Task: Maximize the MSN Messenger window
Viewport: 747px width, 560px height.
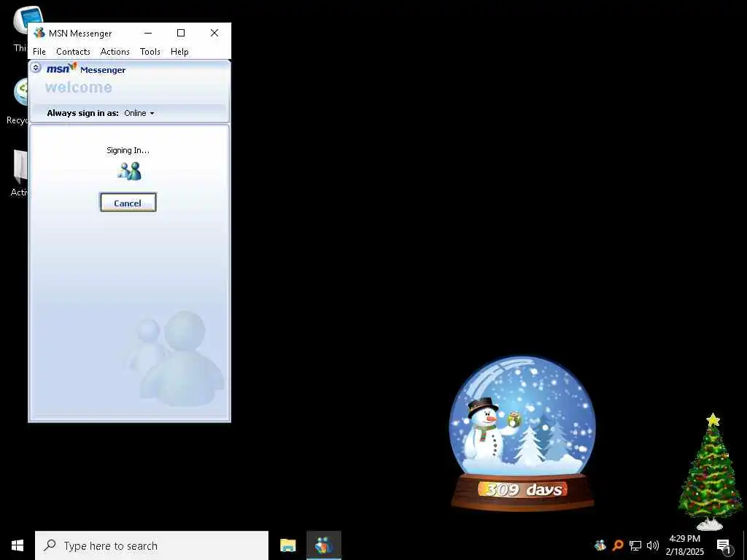Action: pyautogui.click(x=181, y=33)
